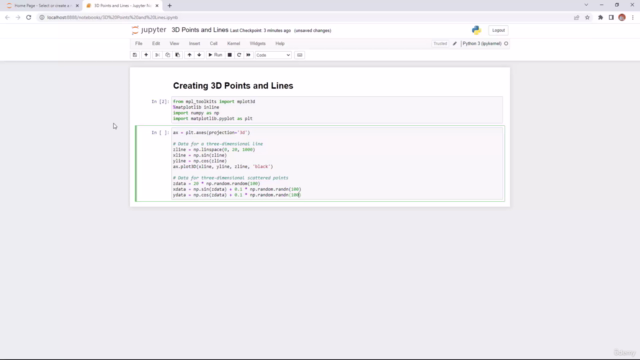Image resolution: width=640 pixels, height=360 pixels.
Task: Copy the selected cells
Action: (x=167, y=55)
